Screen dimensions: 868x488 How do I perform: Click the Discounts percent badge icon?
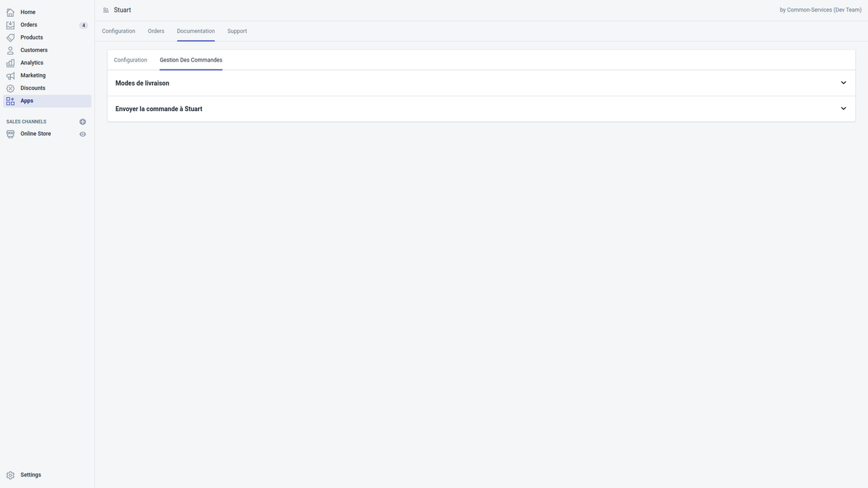click(x=10, y=88)
